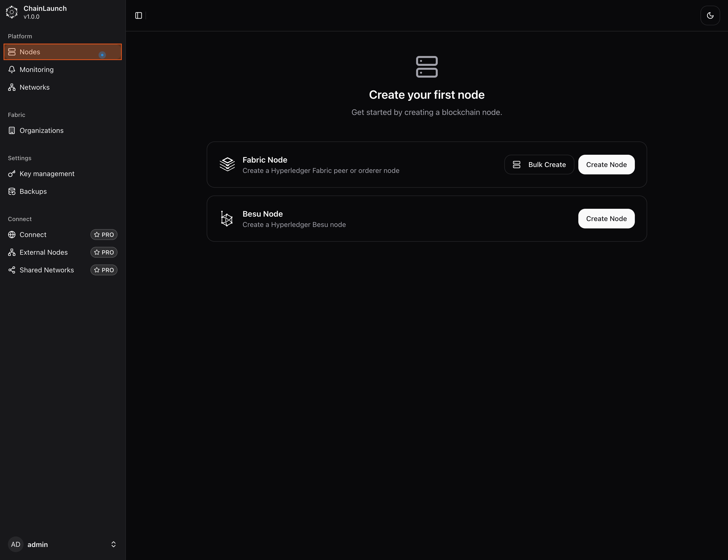Open Organizations under Fabric
Image resolution: width=728 pixels, height=560 pixels.
(x=41, y=131)
